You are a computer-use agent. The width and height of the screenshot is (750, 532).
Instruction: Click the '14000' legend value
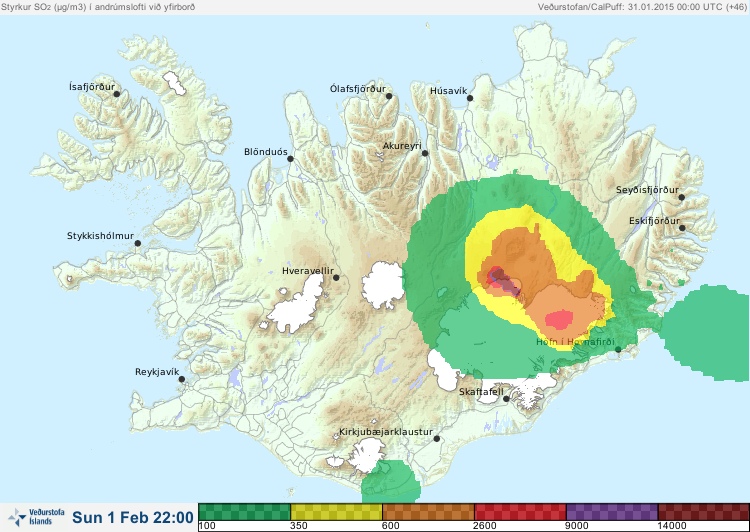[x=672, y=526]
